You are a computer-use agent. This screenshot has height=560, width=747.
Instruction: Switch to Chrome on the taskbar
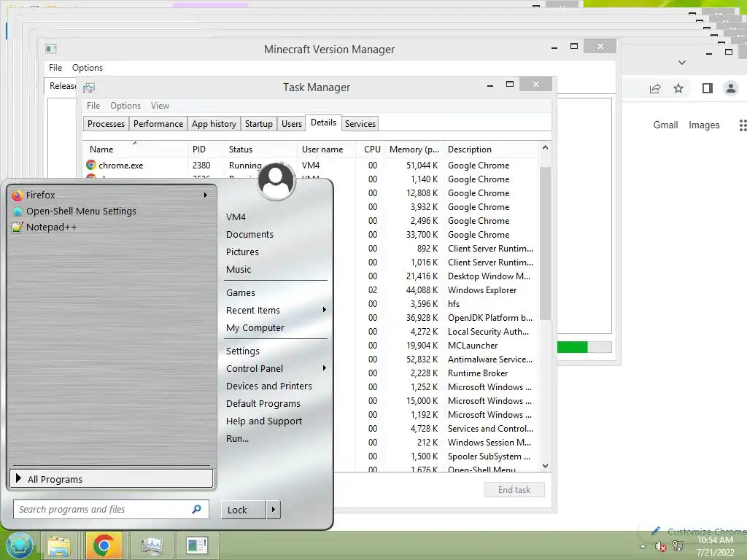tap(104, 545)
